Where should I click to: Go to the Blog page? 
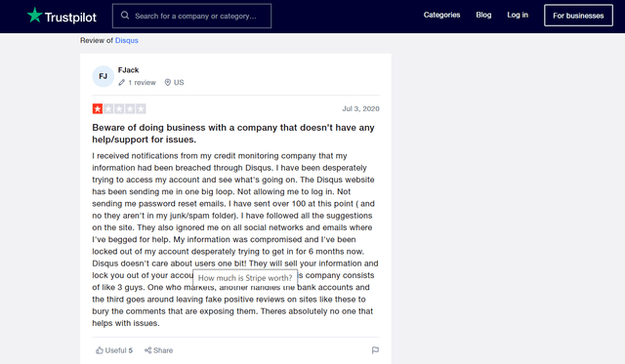click(483, 15)
